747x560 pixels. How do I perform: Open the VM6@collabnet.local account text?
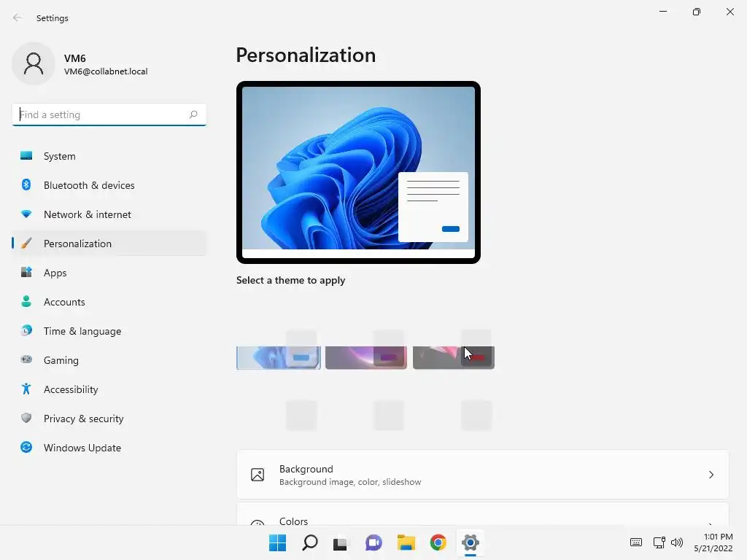tap(106, 71)
